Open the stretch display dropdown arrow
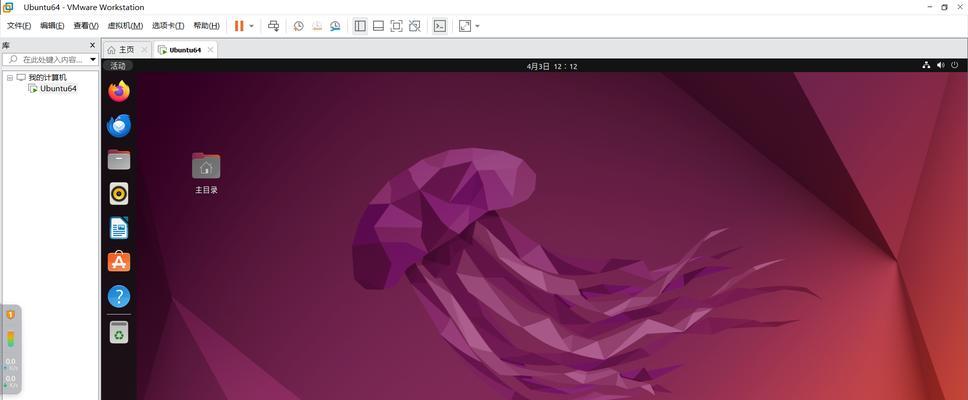Viewport: 968px width, 400px height. [x=477, y=26]
